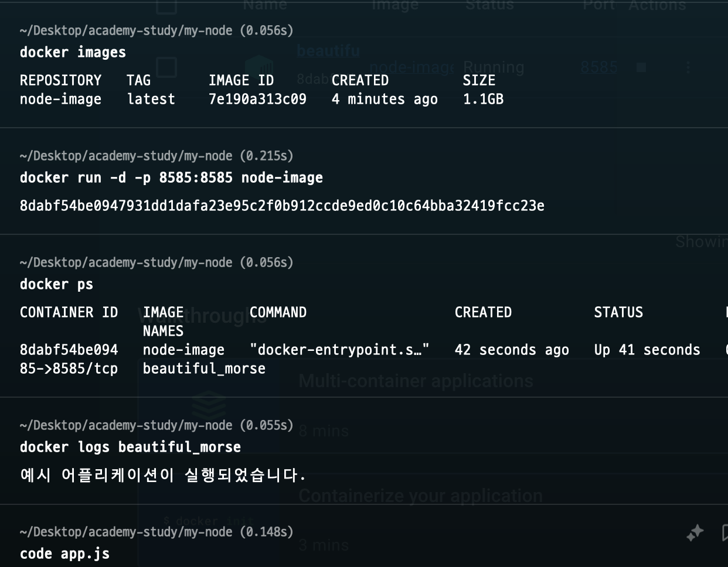
Task: Open the 8585 port link in the Port column
Action: click(598, 67)
